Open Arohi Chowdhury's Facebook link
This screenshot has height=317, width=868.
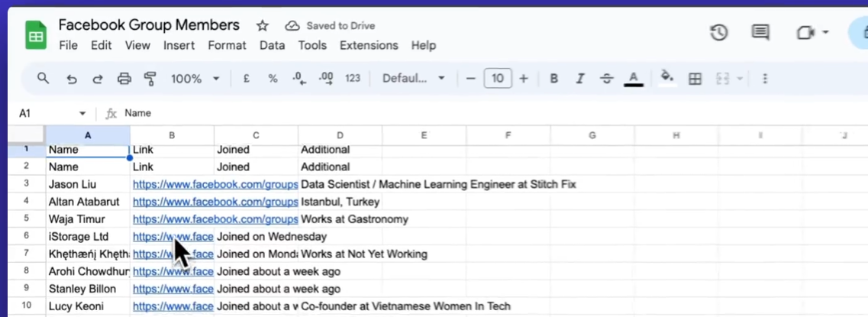point(173,272)
